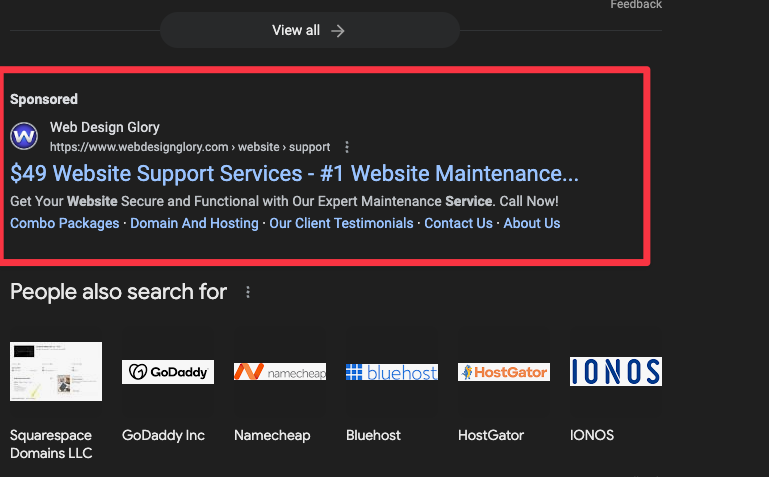
Task: Click the Squarespace Domains LLC label
Action: pos(51,444)
